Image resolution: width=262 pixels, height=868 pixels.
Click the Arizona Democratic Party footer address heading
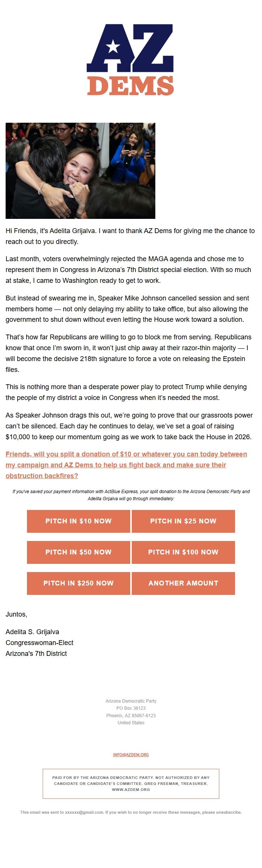pyautogui.click(x=131, y=701)
